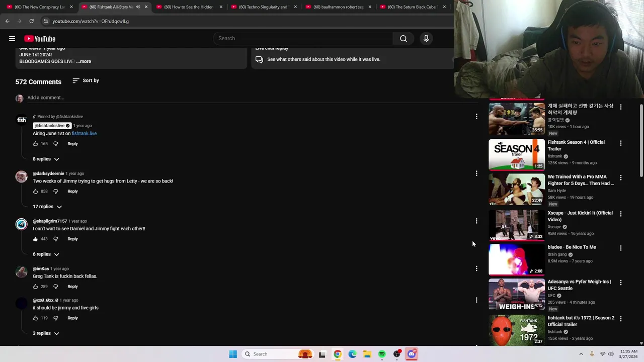This screenshot has width=644, height=362.
Task: Dislike the skapilgrim7157 comment
Action: click(x=56, y=239)
